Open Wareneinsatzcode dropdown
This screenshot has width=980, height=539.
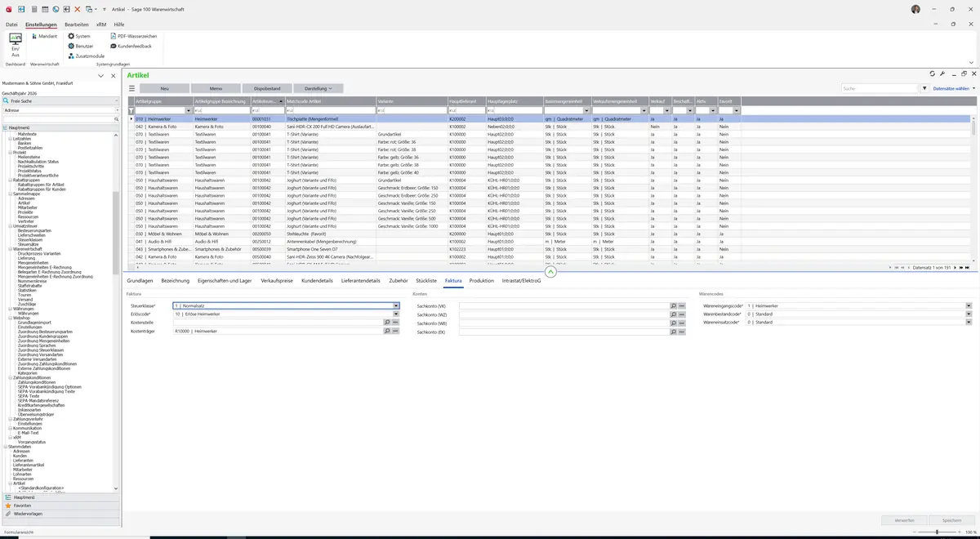pyautogui.click(x=969, y=323)
